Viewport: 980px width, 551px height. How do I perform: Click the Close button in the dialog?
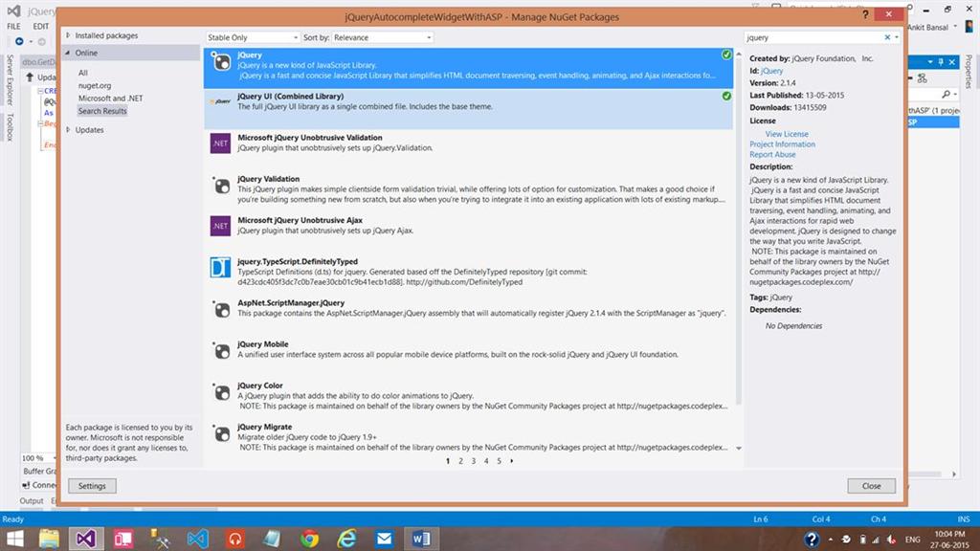click(871, 486)
